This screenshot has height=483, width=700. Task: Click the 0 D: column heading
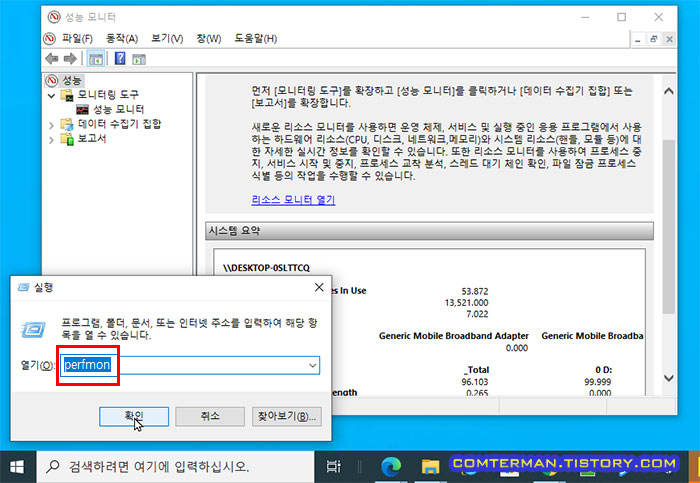click(604, 370)
